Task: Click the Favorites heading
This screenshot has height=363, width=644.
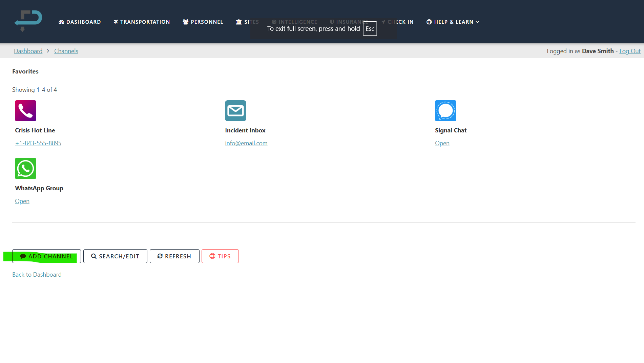Action: coord(25,71)
